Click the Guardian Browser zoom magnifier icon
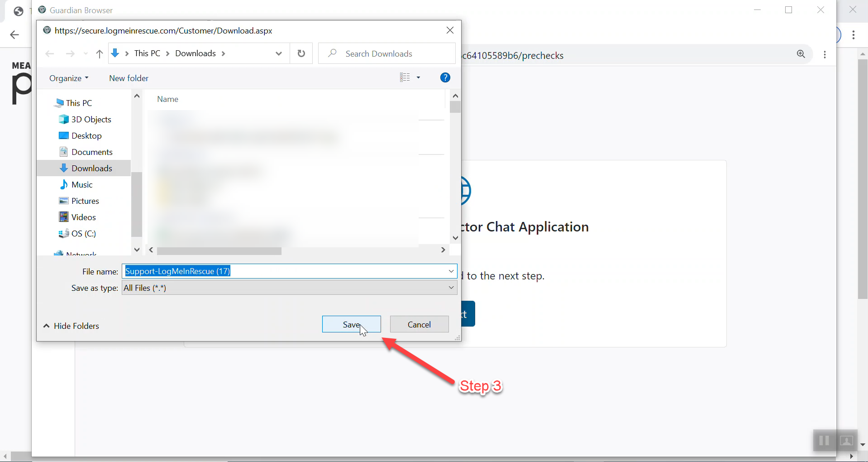The height and width of the screenshot is (462, 868). tap(801, 54)
